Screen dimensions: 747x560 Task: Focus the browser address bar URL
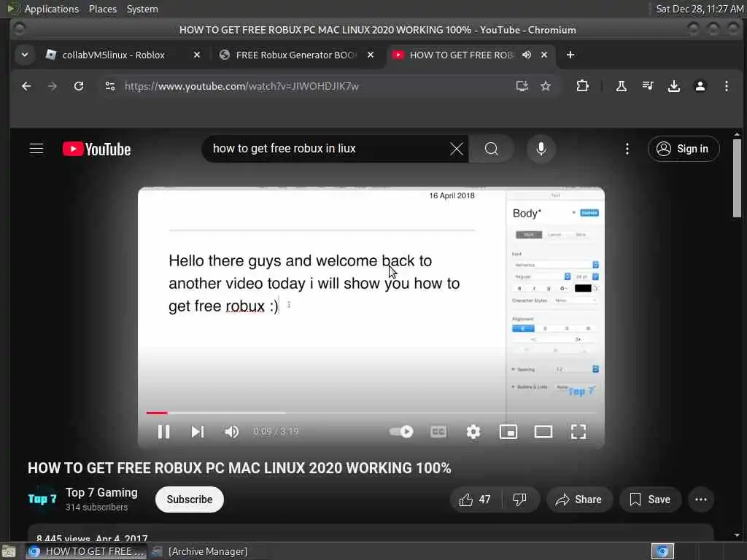[x=241, y=86]
